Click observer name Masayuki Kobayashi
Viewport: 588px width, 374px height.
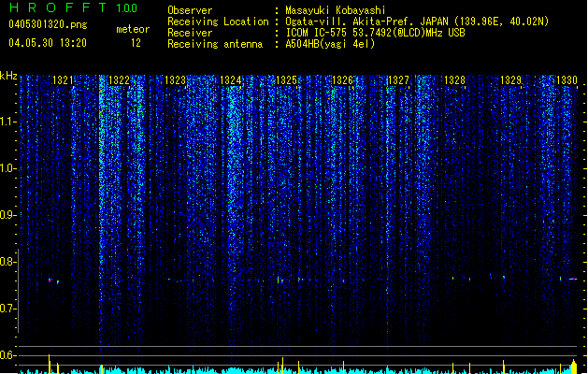point(336,10)
